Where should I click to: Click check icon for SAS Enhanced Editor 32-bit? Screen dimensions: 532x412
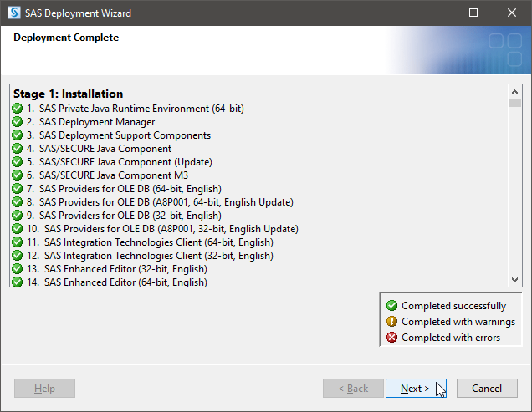click(17, 269)
